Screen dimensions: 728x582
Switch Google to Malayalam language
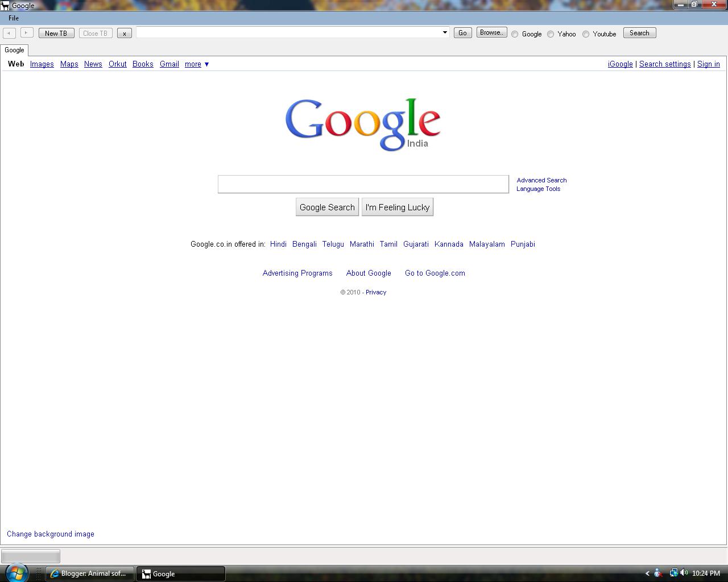tap(487, 244)
